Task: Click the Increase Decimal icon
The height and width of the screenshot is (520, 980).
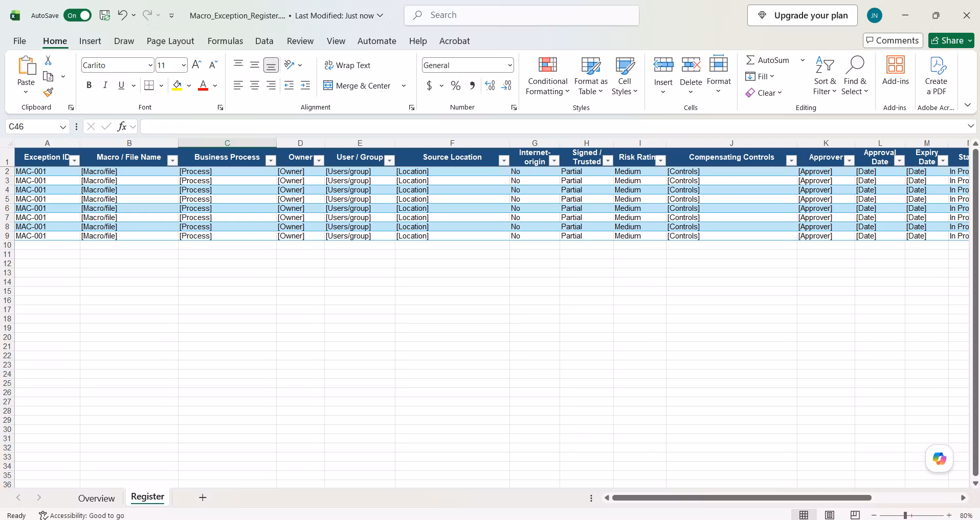Action: point(489,85)
